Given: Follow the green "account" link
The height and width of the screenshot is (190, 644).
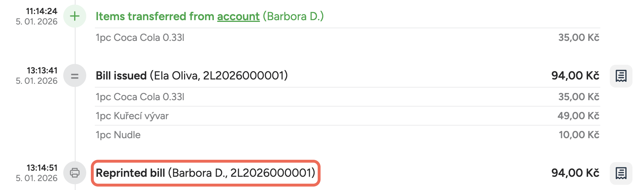Looking at the screenshot, I should (238, 16).
